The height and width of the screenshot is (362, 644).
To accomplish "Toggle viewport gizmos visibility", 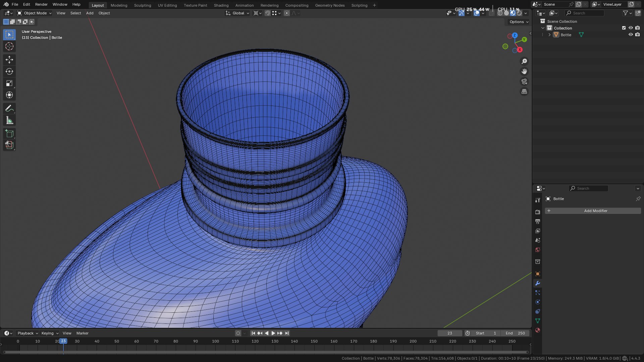I will click(x=462, y=13).
